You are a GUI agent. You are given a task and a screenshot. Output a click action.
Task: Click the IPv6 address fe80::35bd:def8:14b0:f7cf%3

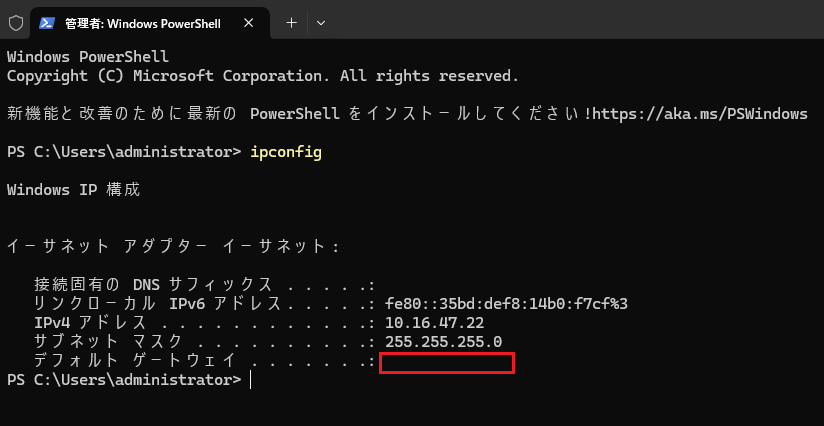[x=506, y=304]
